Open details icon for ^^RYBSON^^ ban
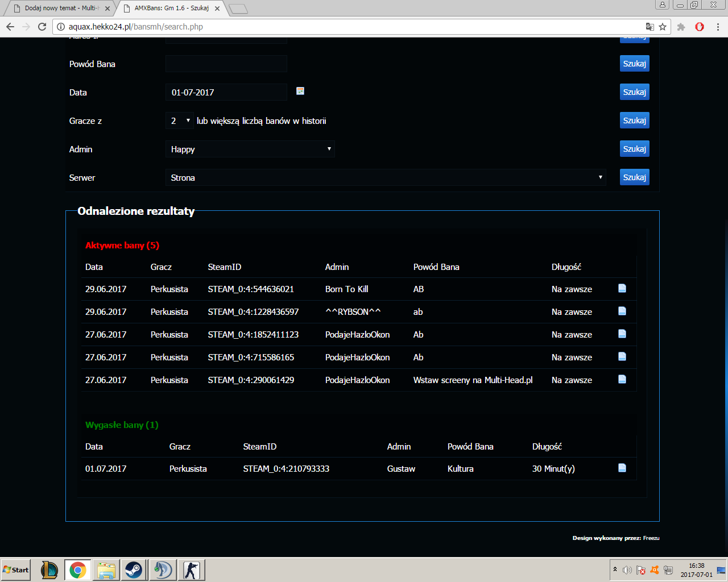The width and height of the screenshot is (728, 582). click(x=622, y=311)
